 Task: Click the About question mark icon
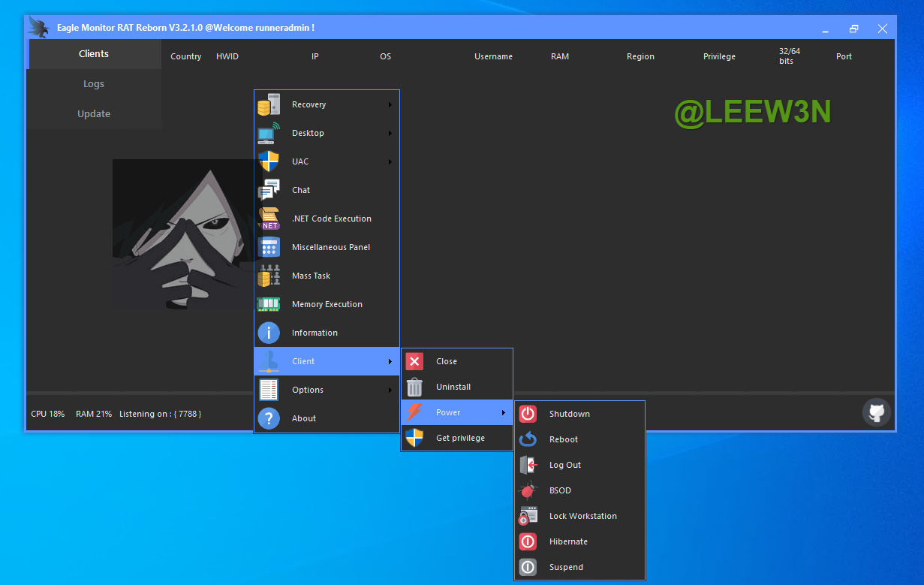pos(268,418)
